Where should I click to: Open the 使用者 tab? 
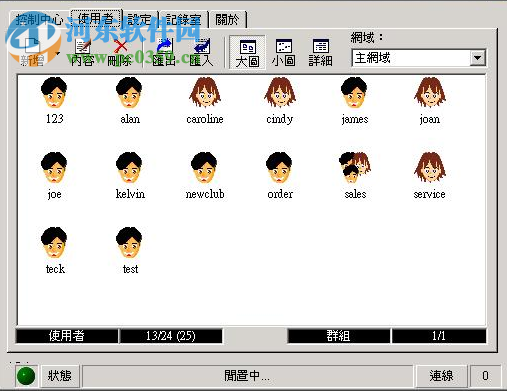pyautogui.click(x=96, y=19)
